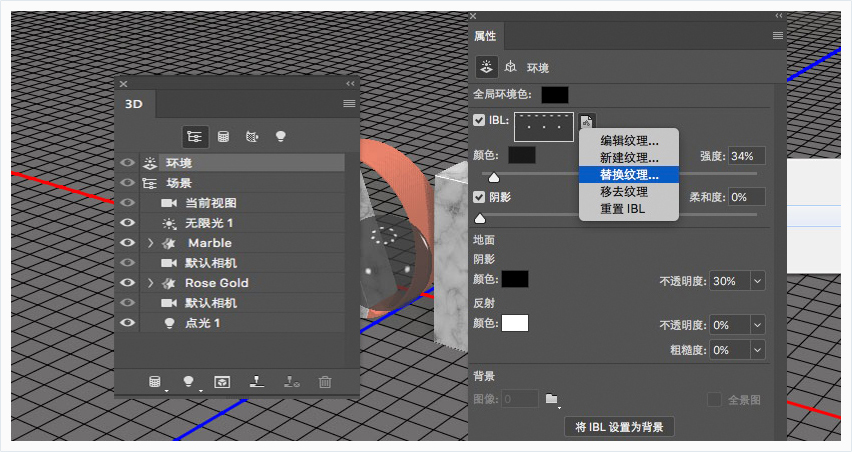The image size is (852, 452).
Task: Filter 3D panel by meshes
Action: tap(223, 136)
